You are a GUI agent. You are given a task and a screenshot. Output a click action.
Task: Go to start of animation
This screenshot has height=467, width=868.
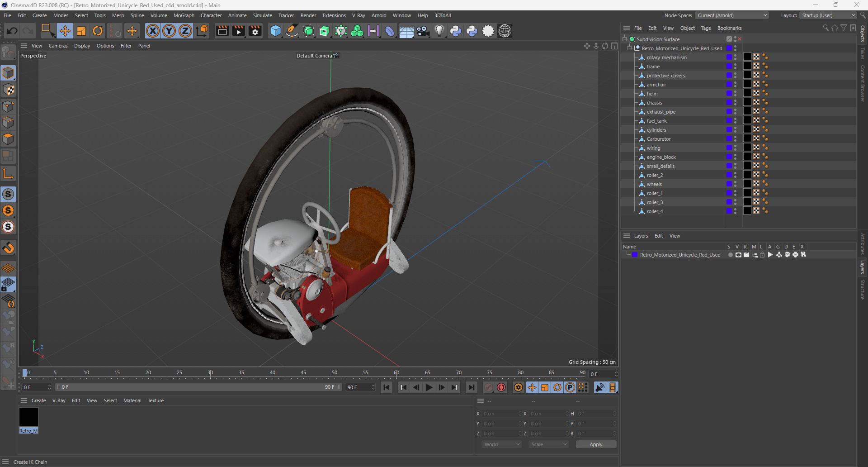tap(387, 387)
